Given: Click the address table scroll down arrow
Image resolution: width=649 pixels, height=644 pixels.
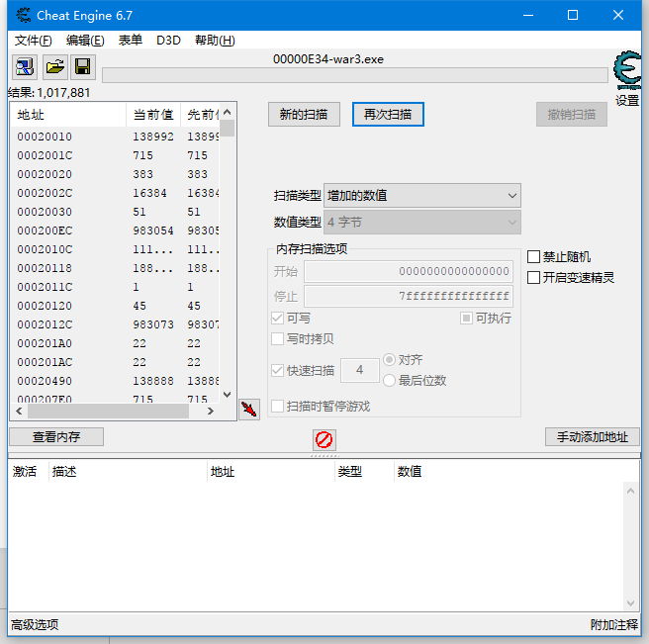Looking at the screenshot, I should tap(630, 603).
